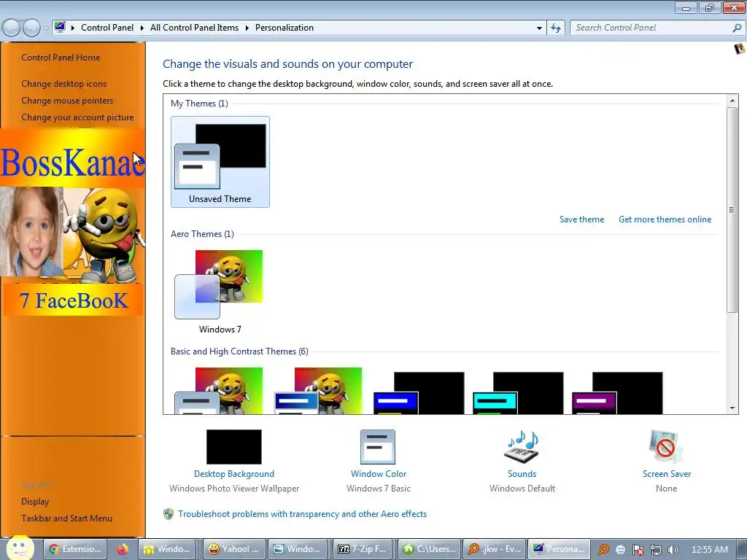Viewport: 747px width, 560px height.
Task: Click the Save theme link
Action: tap(581, 219)
